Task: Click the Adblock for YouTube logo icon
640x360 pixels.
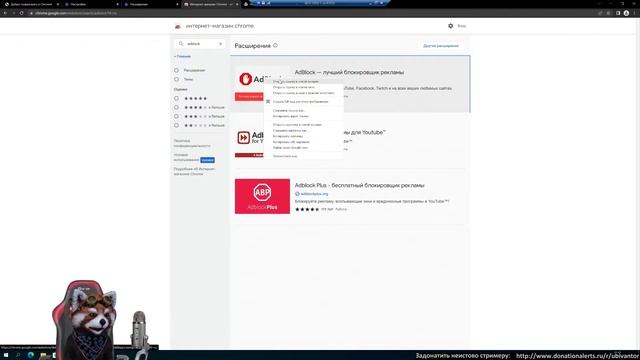Action: (x=244, y=138)
